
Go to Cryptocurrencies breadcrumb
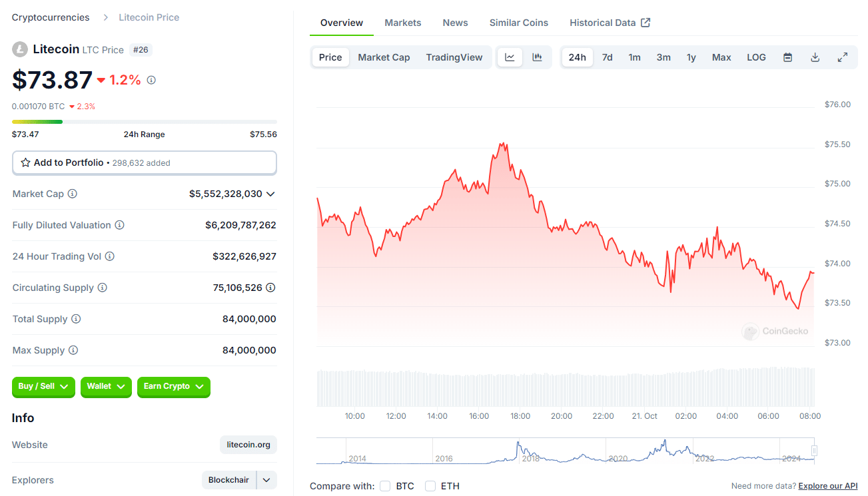51,17
